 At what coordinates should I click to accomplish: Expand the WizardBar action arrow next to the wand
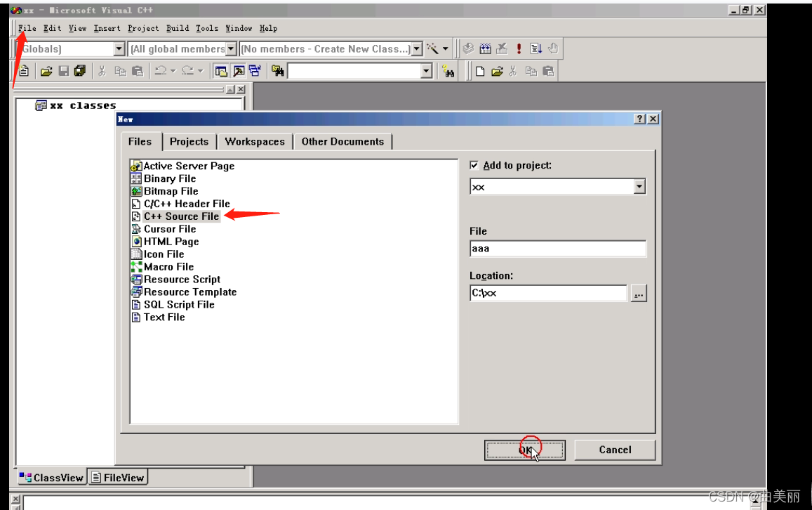click(x=446, y=48)
